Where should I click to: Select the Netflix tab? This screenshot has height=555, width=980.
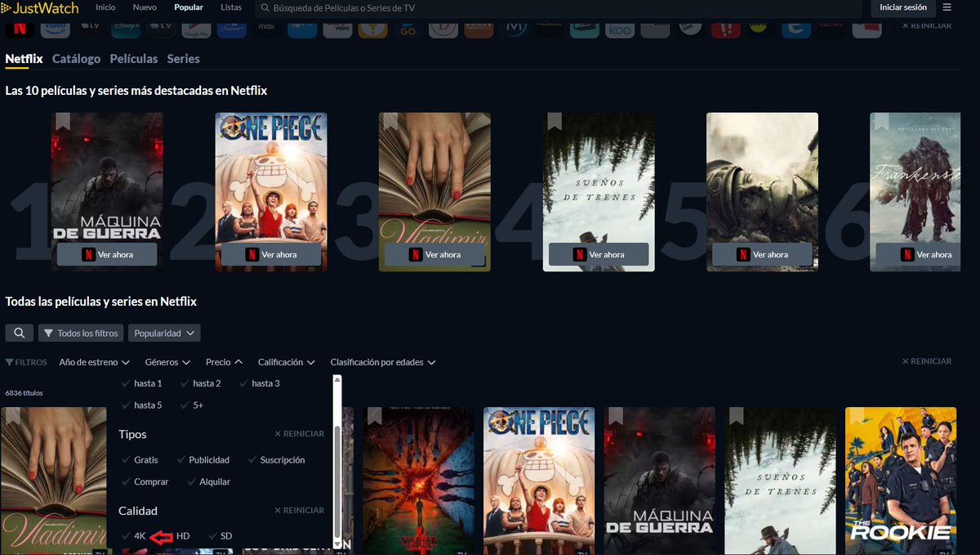coord(24,59)
